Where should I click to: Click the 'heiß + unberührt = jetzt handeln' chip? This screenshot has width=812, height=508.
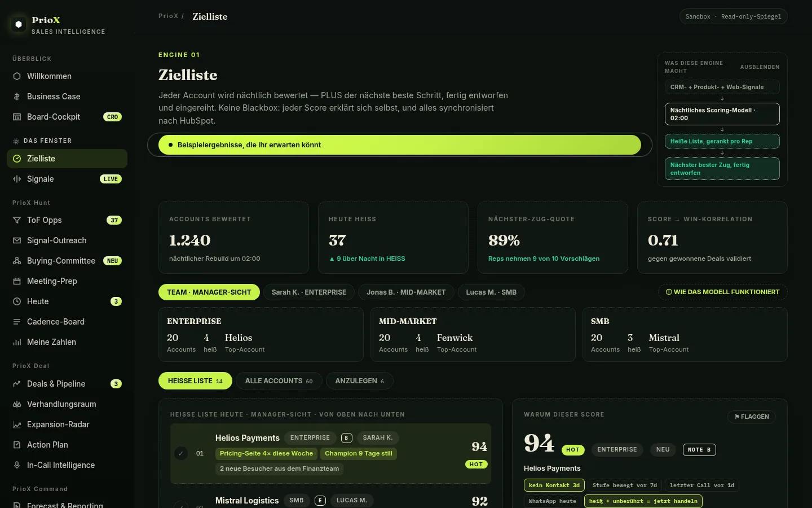tap(643, 501)
